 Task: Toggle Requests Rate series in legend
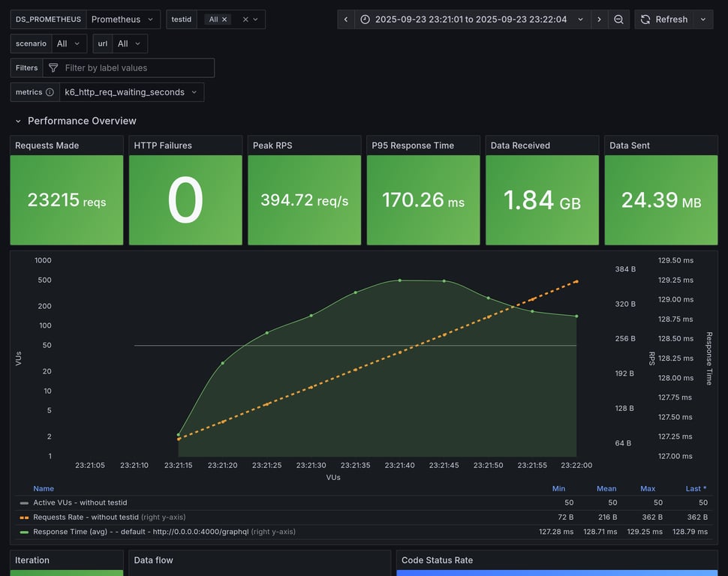tap(86, 517)
